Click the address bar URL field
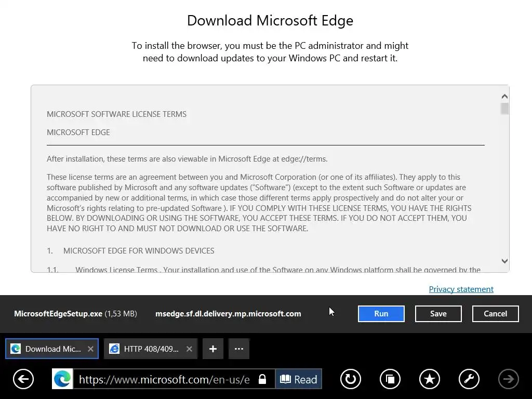This screenshot has height=399, width=532. pos(164,379)
